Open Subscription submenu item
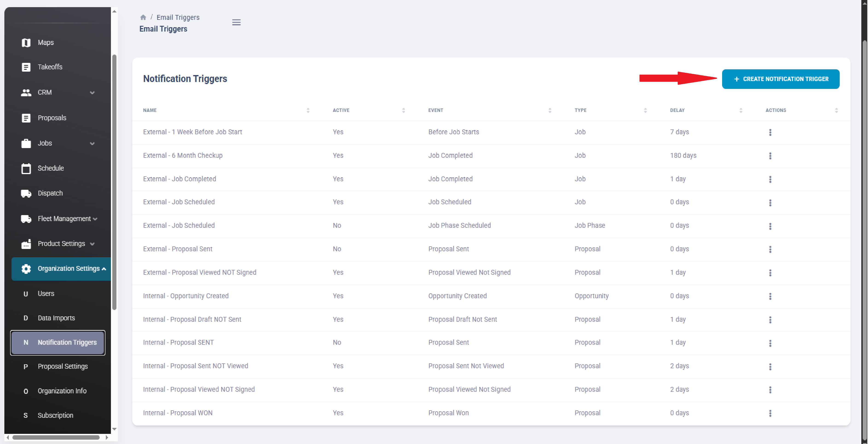868x444 pixels. [x=58, y=415]
